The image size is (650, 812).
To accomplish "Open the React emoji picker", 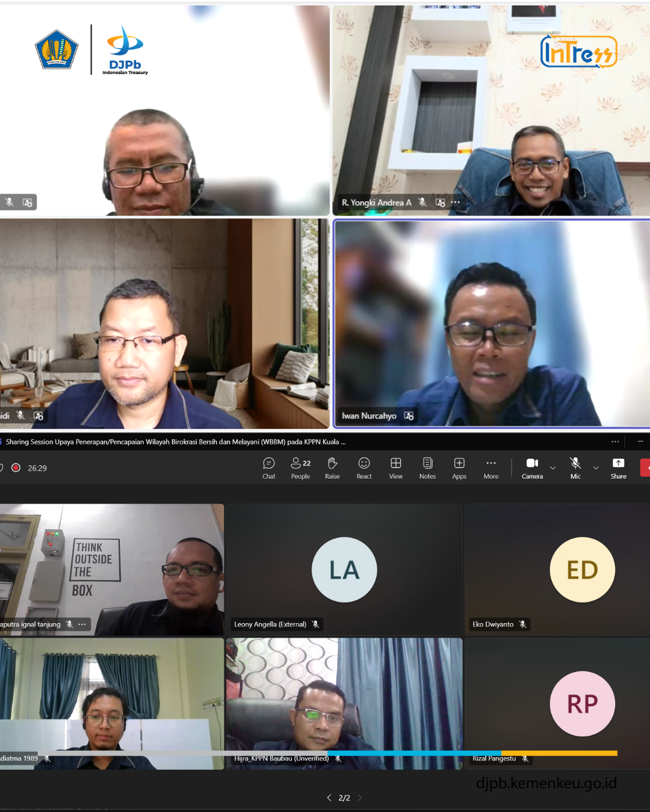I will [x=364, y=468].
